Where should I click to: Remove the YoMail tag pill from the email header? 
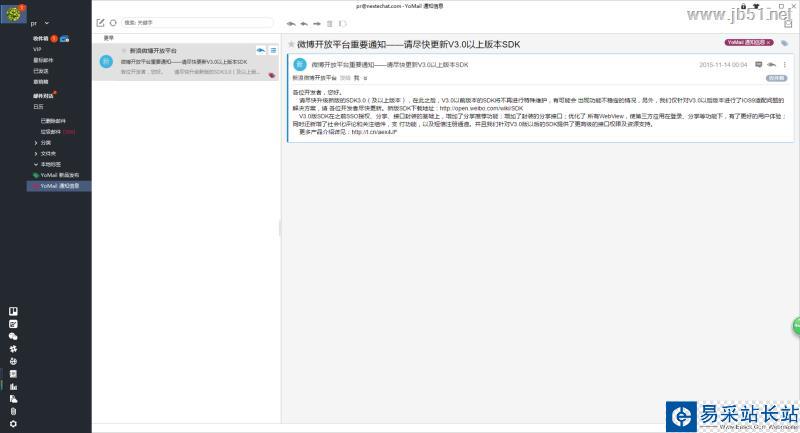(x=768, y=43)
